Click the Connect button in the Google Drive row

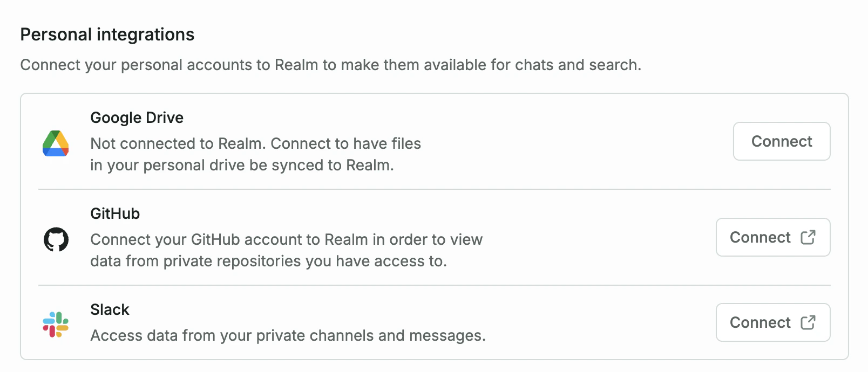781,141
